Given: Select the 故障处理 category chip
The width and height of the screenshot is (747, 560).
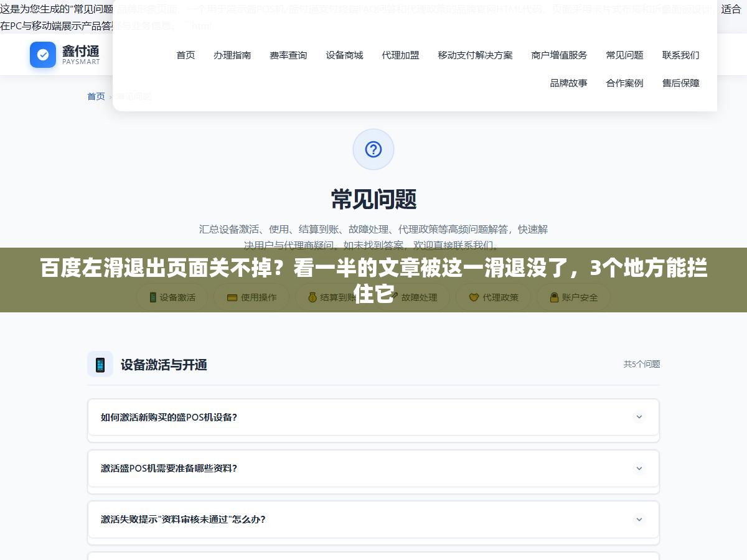Looking at the screenshot, I should [x=412, y=297].
